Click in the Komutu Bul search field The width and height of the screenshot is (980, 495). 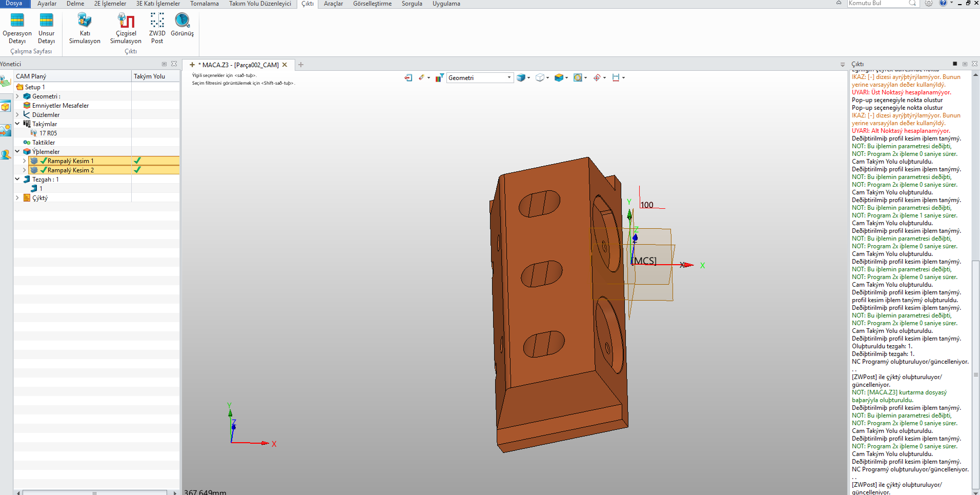[x=877, y=3]
